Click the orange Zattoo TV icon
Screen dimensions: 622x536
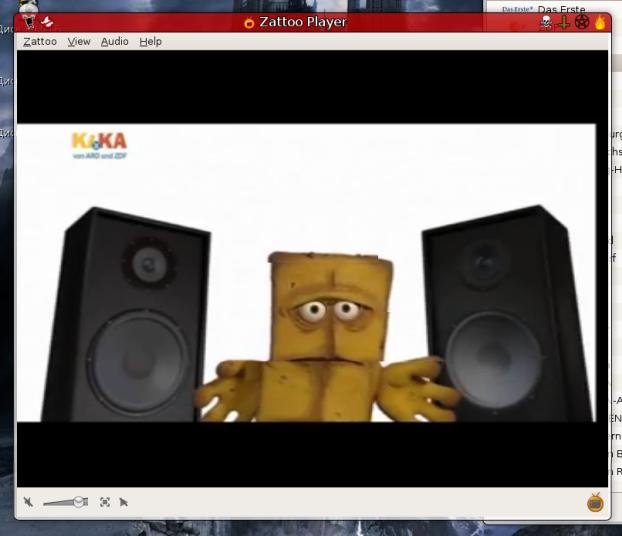(595, 503)
